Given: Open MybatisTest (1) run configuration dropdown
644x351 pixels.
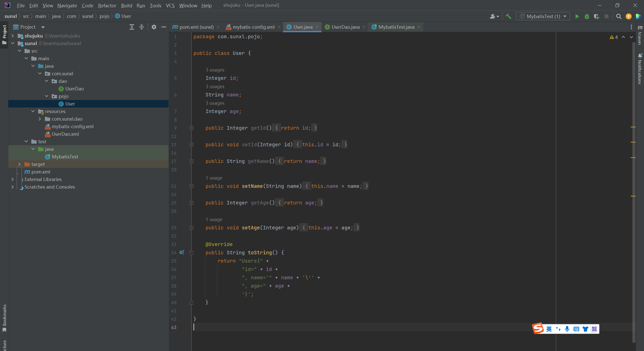Looking at the screenshot, I should tap(543, 16).
